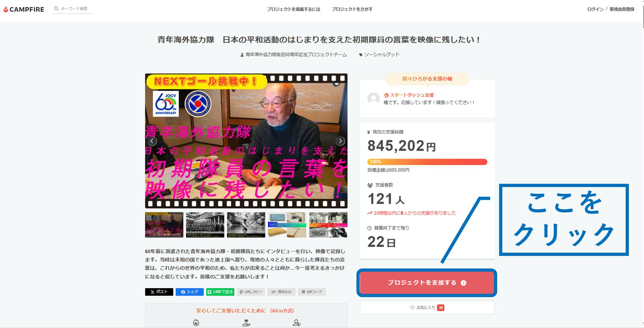The height and width of the screenshot is (328, 644).
Task: Go to previous slide in image carousel
Action: (152, 141)
